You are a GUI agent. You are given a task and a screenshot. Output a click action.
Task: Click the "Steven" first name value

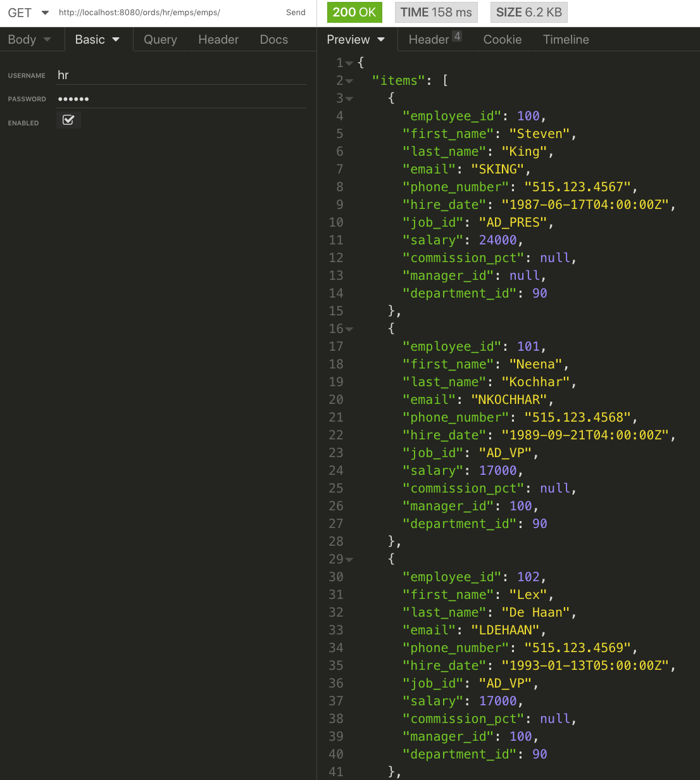(x=540, y=134)
